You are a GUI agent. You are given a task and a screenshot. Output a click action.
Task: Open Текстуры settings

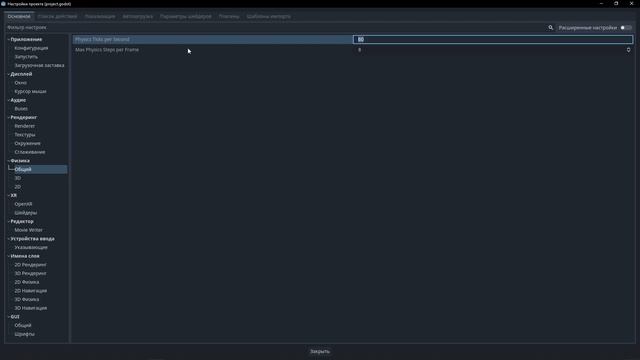tap(25, 135)
